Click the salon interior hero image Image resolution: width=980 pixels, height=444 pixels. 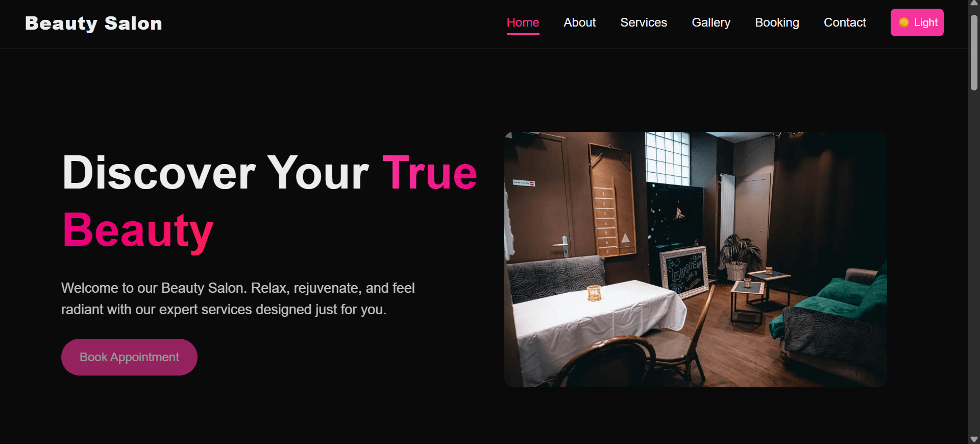click(695, 260)
